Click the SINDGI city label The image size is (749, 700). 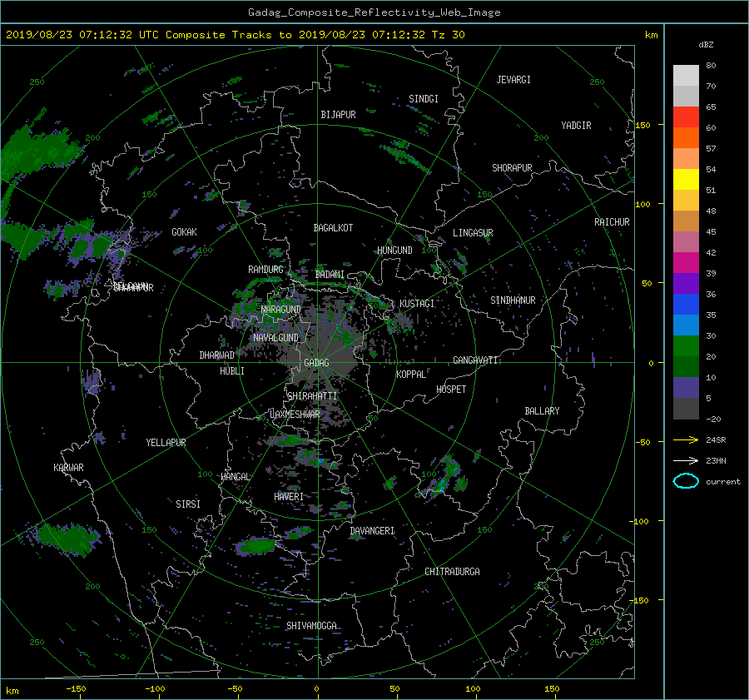424,99
